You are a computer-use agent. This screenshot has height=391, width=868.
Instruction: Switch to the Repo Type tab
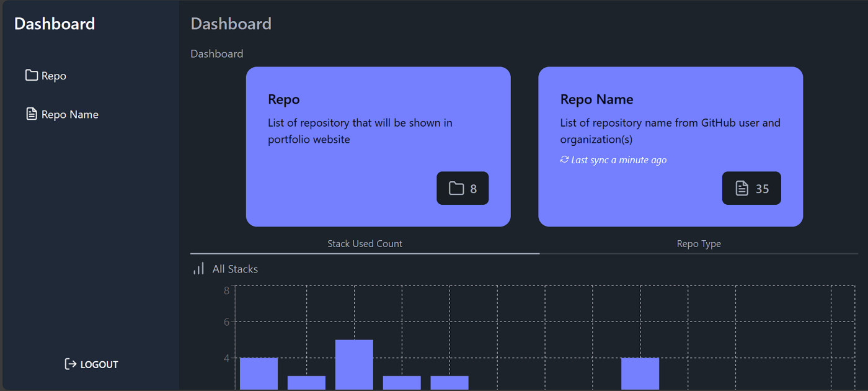pyautogui.click(x=699, y=244)
